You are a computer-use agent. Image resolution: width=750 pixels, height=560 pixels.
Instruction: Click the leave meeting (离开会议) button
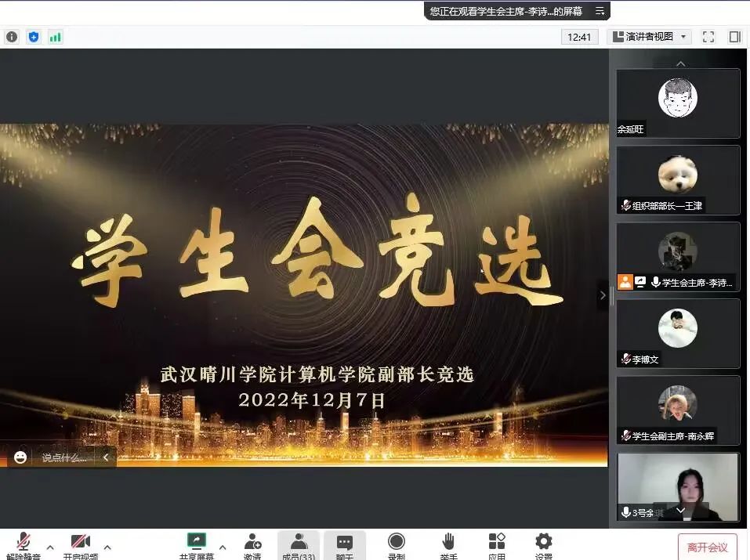[707, 547]
